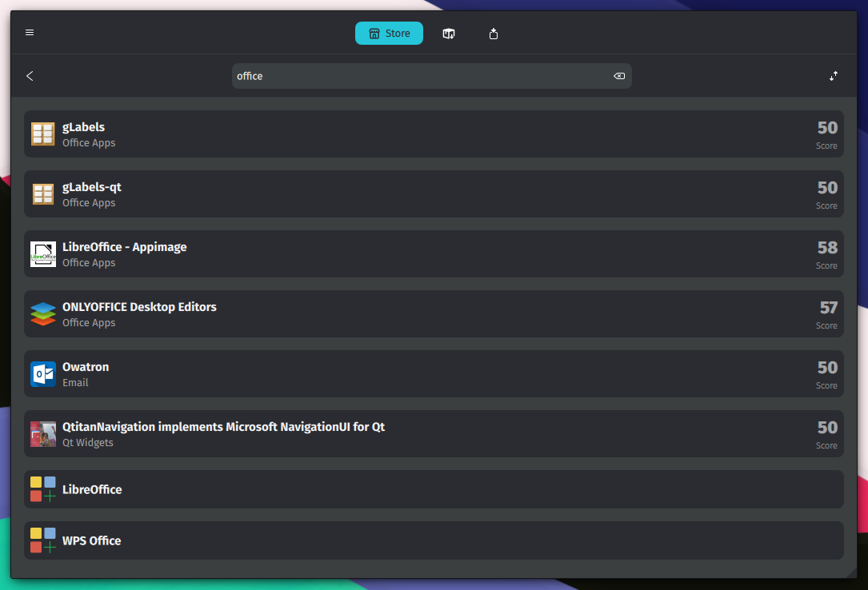Open the hamburger menu
Viewport: 868px width, 590px height.
[x=30, y=33]
